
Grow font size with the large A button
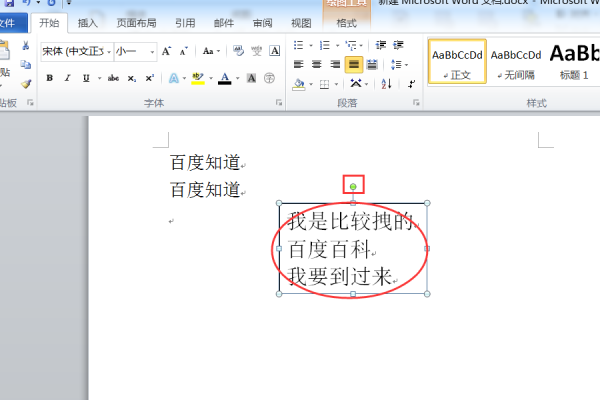[166, 51]
